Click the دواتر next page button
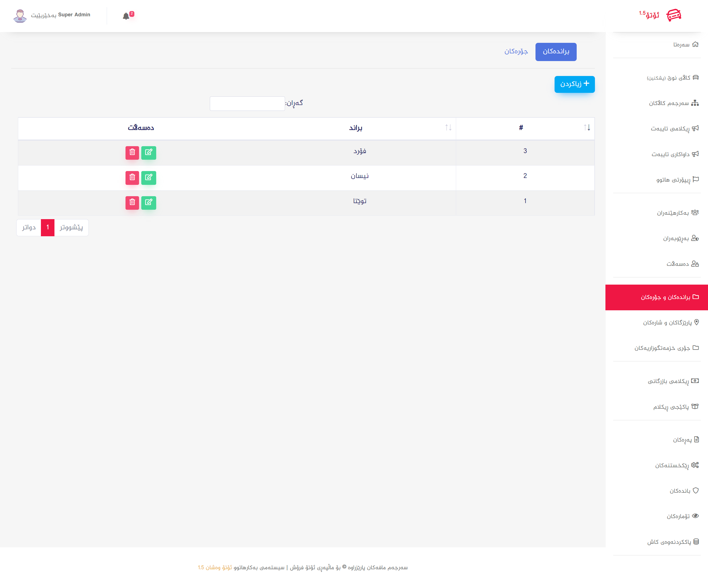The width and height of the screenshot is (708, 588). coord(29,227)
